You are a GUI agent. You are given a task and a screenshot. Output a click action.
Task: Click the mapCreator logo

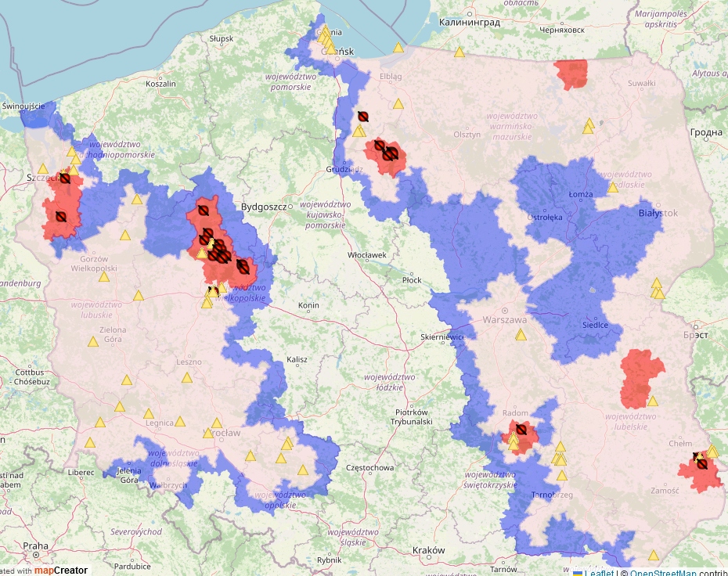point(61,571)
